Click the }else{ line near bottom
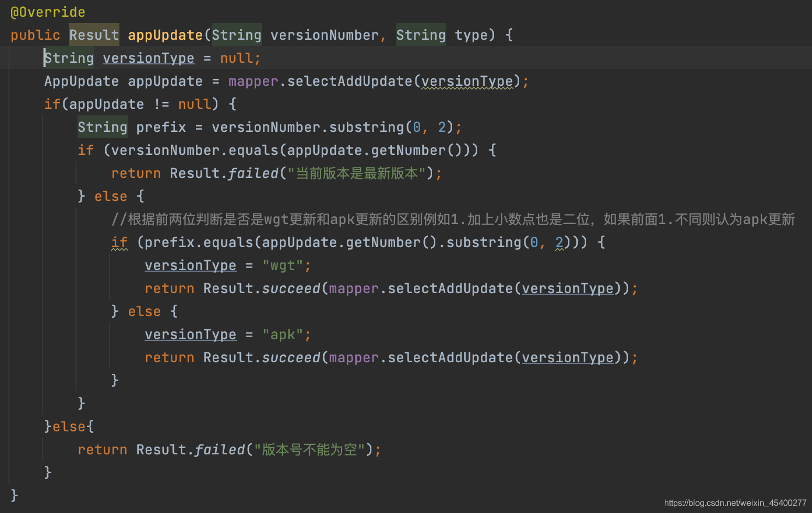 pyautogui.click(x=69, y=427)
